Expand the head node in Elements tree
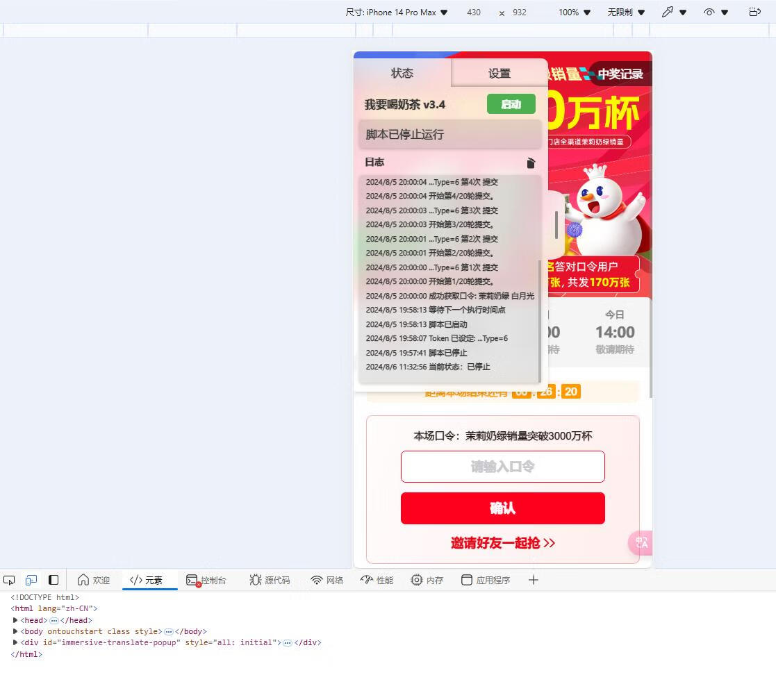 pyautogui.click(x=15, y=620)
